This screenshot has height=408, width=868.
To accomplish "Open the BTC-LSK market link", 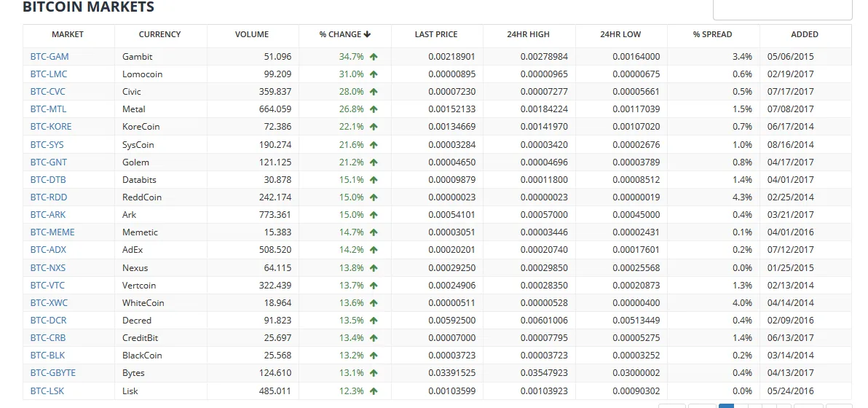I will tap(47, 391).
